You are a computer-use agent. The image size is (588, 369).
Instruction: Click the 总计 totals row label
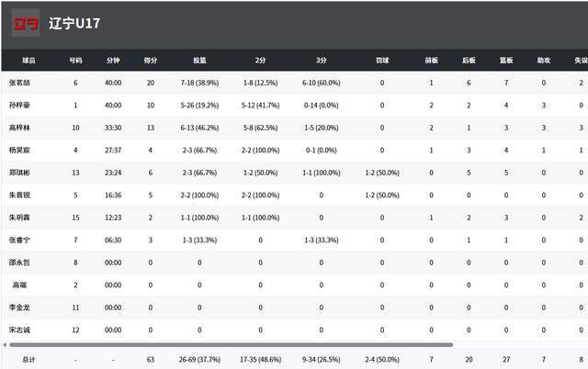coord(29,360)
